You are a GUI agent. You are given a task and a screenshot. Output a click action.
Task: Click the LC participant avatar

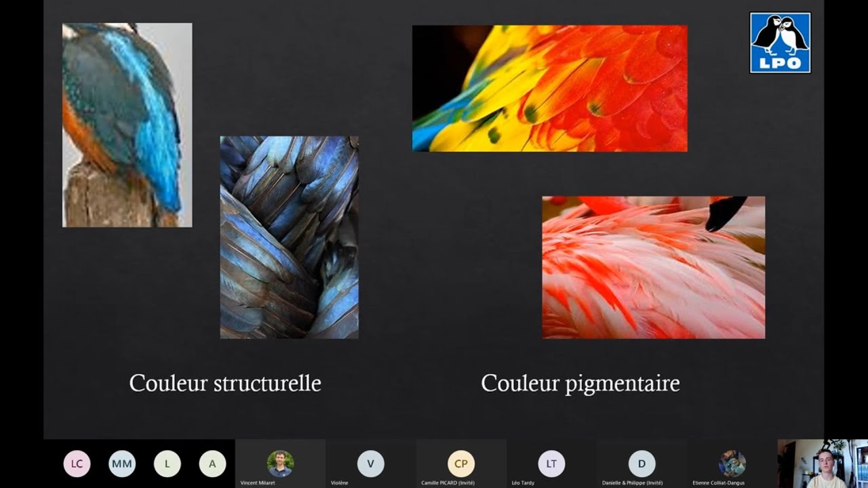77,464
